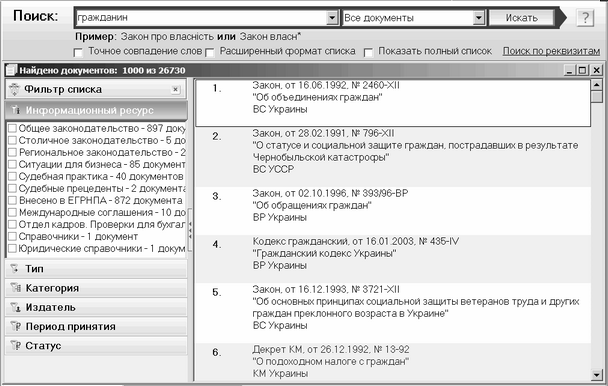This screenshot has width=608, height=386.
Task: Click the results list scrollbar thumb
Action: tap(597, 97)
